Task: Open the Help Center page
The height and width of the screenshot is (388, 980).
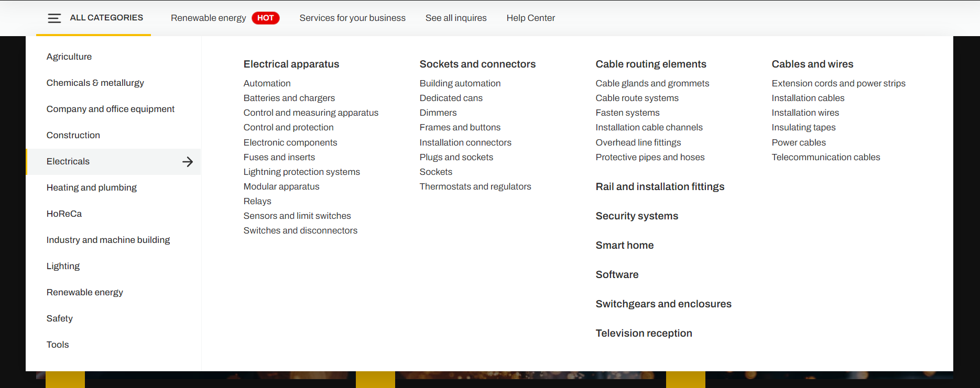Action: click(x=530, y=18)
